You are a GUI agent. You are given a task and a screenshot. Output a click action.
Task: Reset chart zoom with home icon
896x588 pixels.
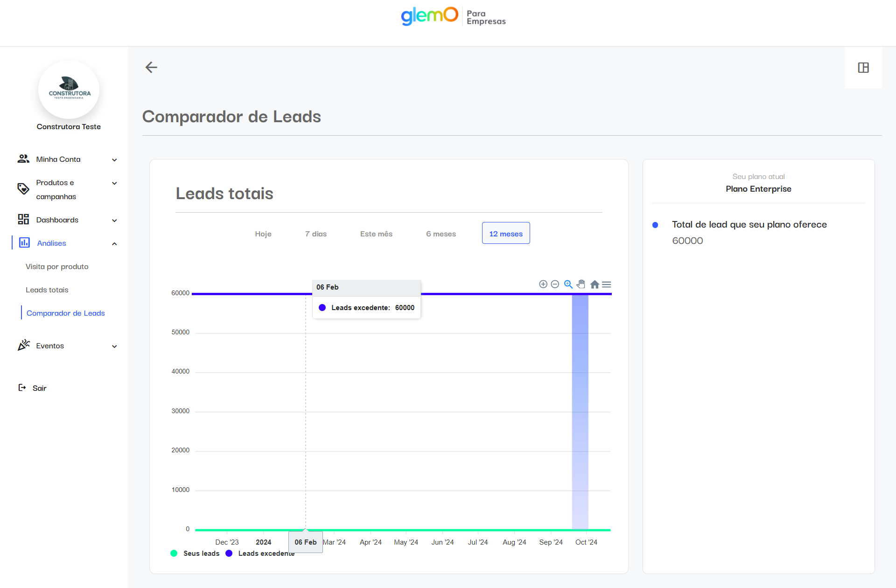point(595,284)
